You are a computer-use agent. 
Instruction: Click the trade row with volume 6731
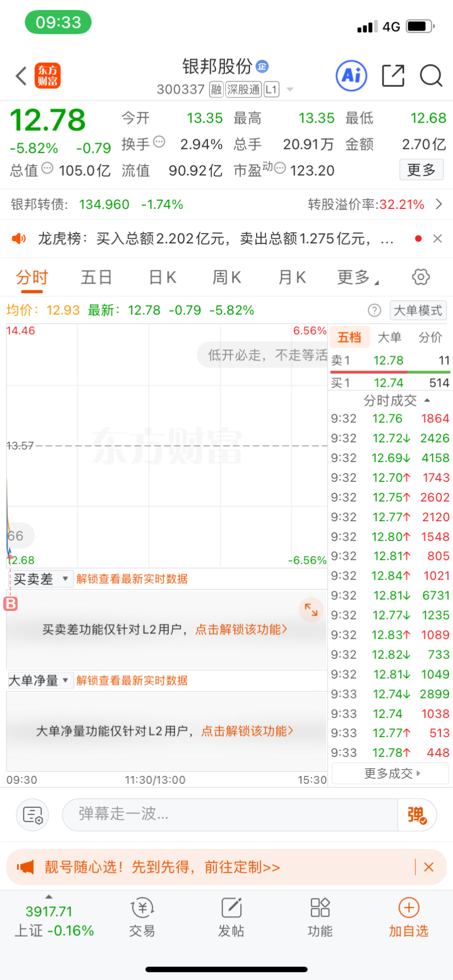tap(390, 596)
